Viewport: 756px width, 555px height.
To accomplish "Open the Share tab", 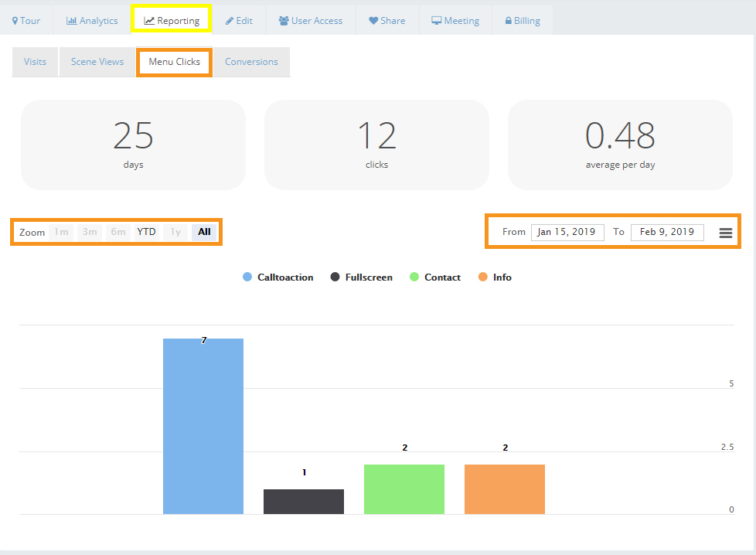I will point(387,21).
